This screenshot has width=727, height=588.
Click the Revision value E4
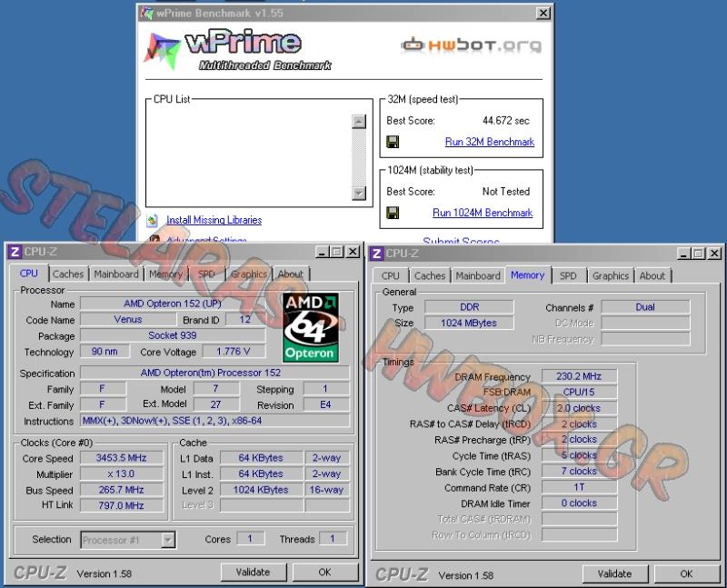(x=326, y=404)
